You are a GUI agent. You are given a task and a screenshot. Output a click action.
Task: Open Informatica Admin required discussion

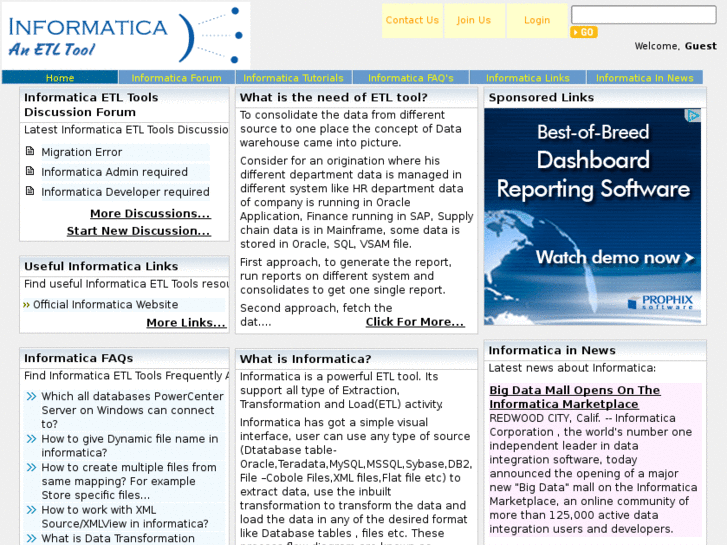(115, 172)
